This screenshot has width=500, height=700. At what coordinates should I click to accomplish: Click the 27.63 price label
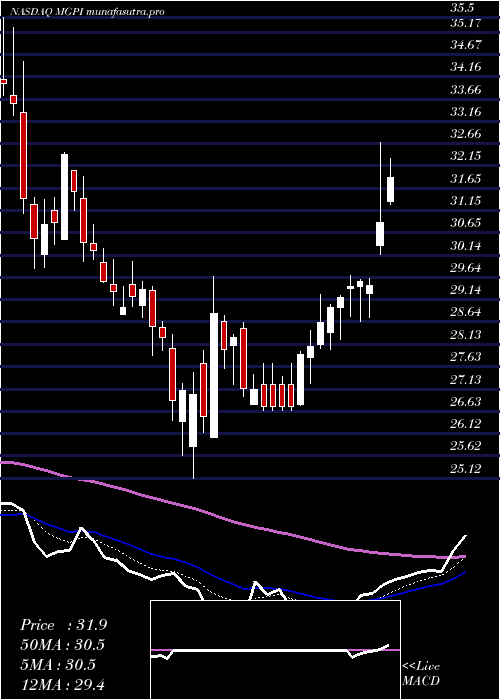point(466,357)
